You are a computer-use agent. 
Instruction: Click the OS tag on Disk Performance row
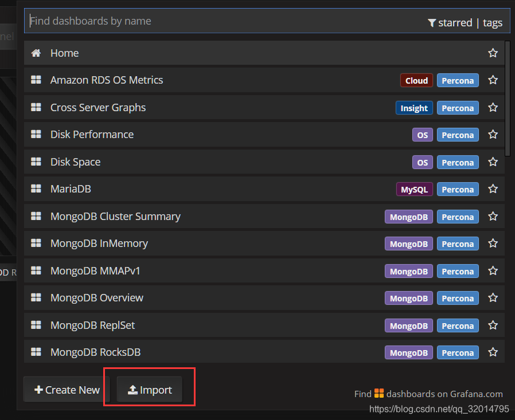[x=422, y=135]
